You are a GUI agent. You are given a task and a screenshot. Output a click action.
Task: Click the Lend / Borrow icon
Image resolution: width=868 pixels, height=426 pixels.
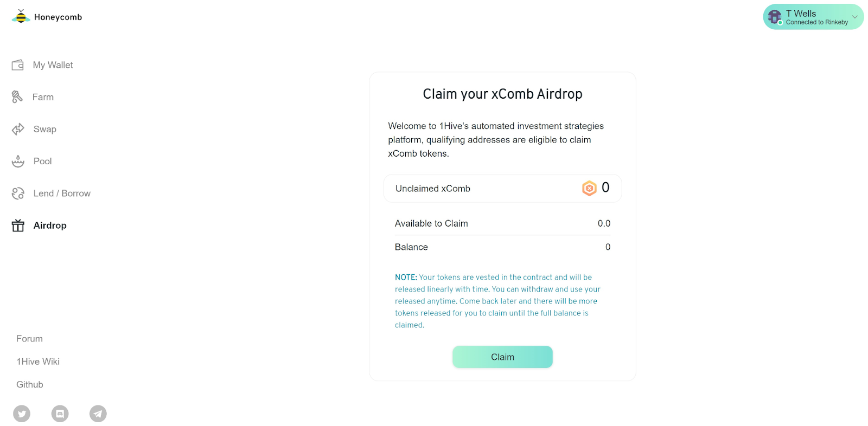tap(18, 193)
